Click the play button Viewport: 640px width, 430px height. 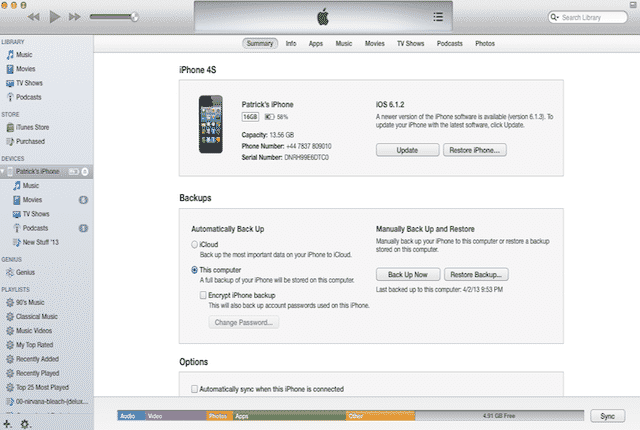(55, 17)
